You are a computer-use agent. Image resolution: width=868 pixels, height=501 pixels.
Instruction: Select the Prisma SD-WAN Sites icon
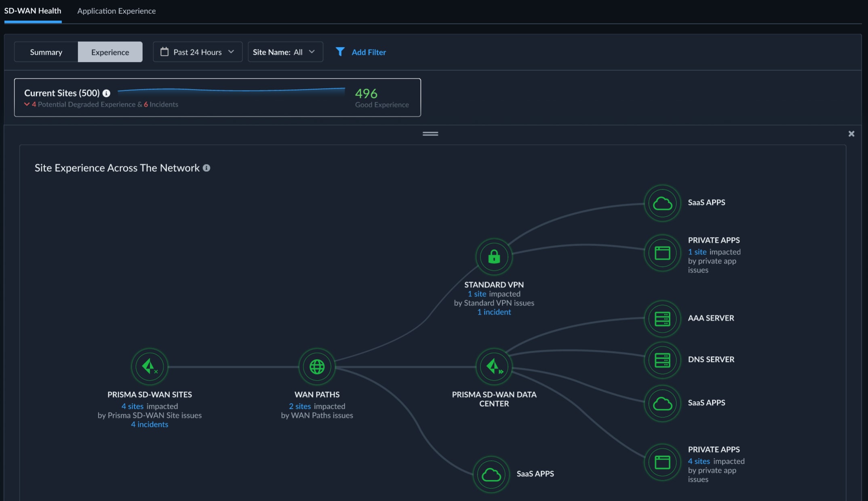coord(149,366)
